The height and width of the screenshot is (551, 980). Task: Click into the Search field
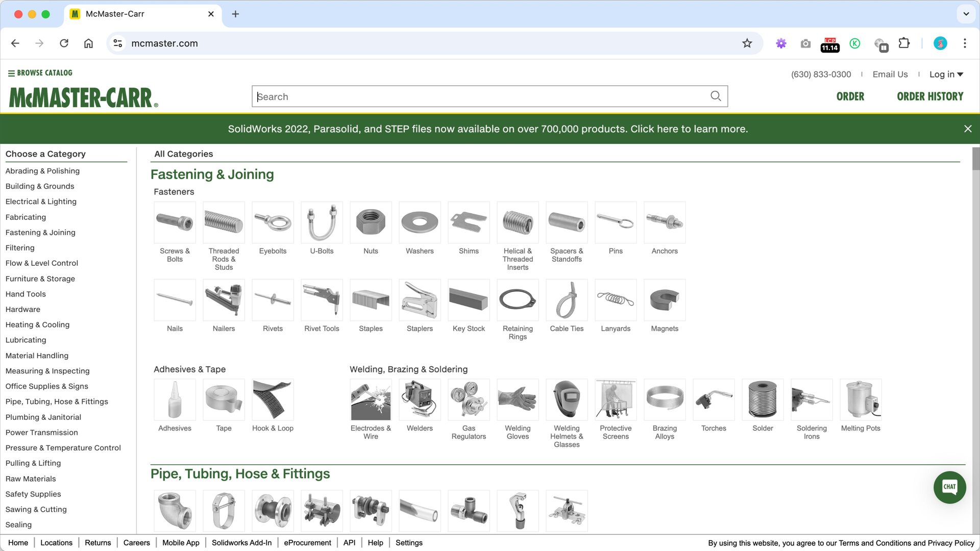(480, 96)
